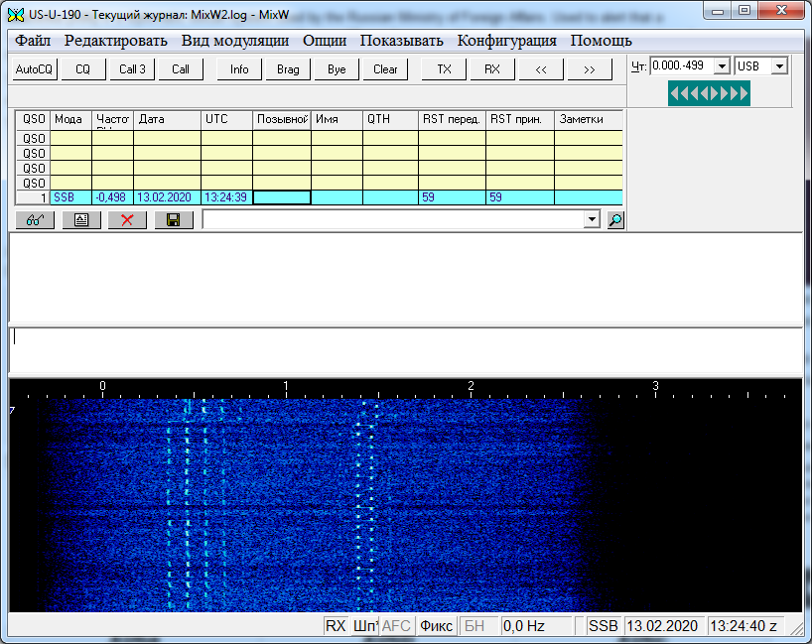Open the Вид модуляции menu
The height and width of the screenshot is (644, 812).
(235, 41)
